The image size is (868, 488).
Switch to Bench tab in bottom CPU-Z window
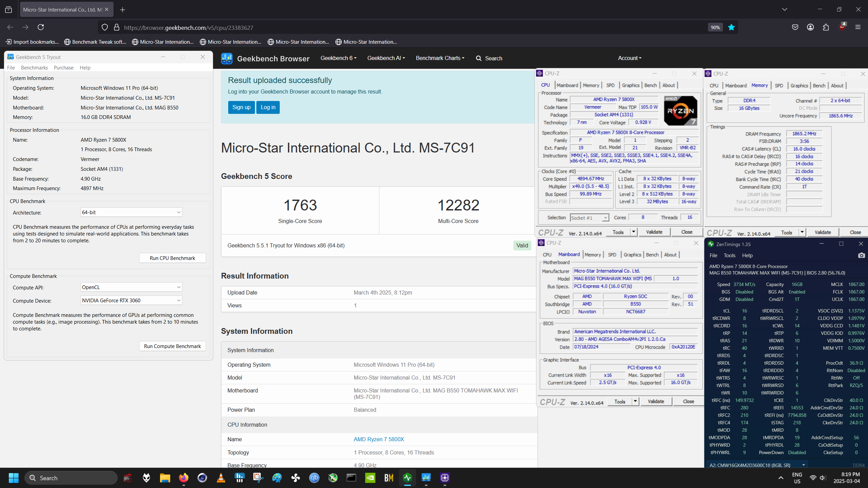tap(652, 255)
